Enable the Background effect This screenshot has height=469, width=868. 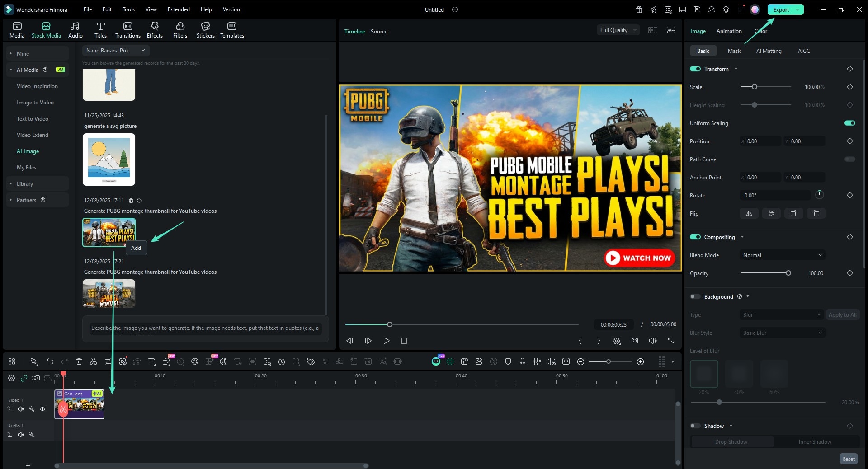pos(695,297)
